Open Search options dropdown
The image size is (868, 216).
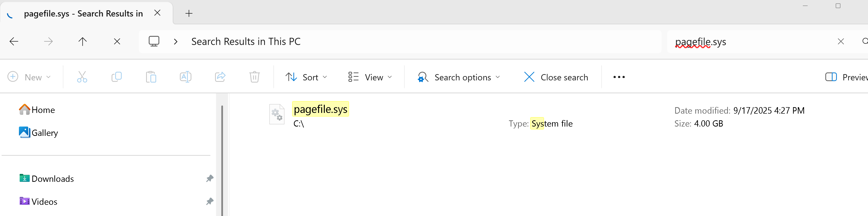coord(459,77)
